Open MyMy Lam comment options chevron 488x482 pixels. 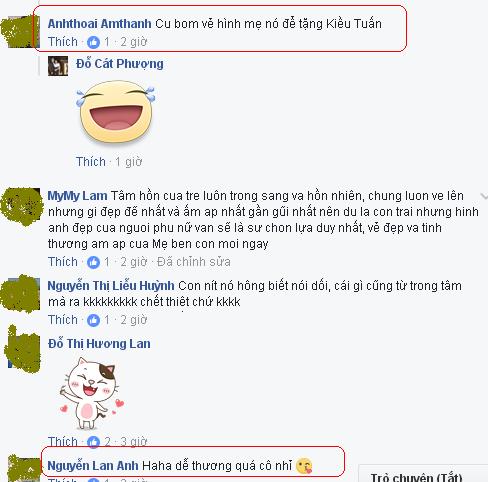484,196
